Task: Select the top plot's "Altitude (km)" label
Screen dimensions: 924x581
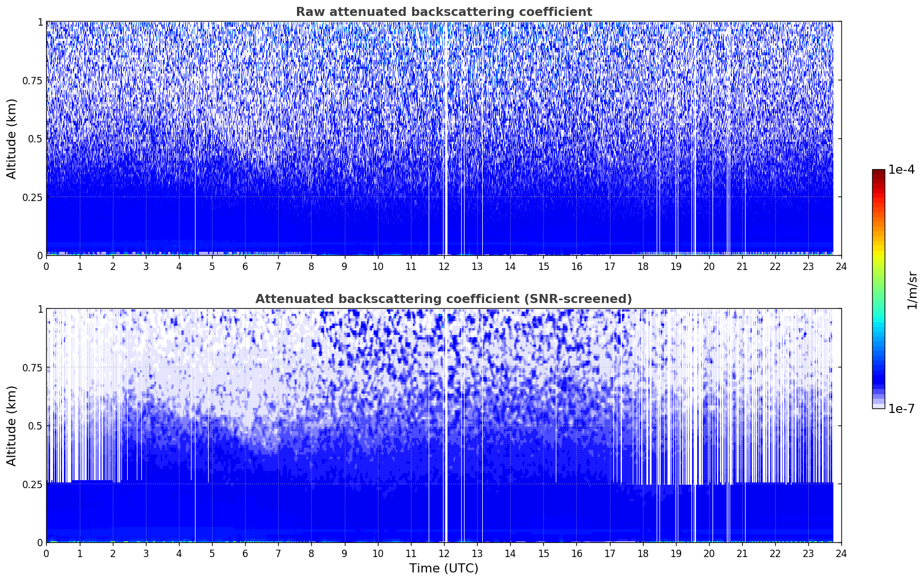Action: [x=12, y=138]
